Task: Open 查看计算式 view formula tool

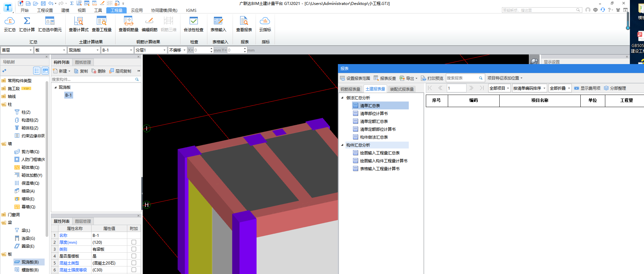Action: pos(79,24)
